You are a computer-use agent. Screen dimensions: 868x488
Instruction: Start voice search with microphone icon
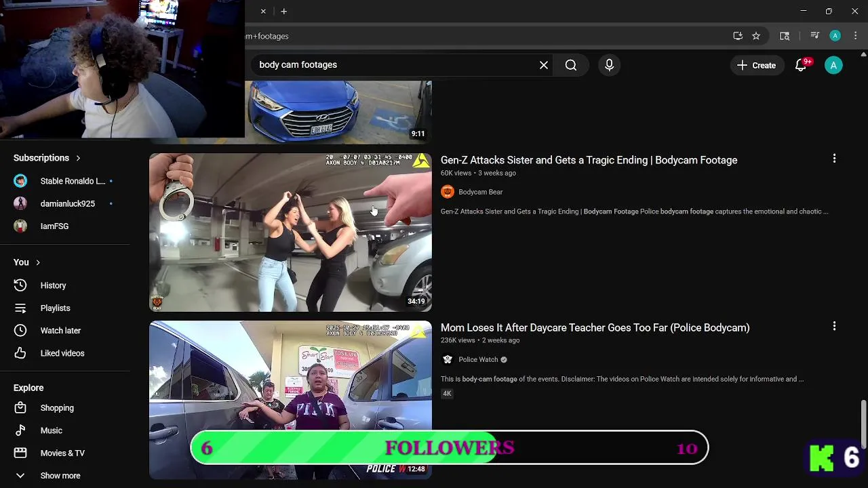click(x=609, y=65)
